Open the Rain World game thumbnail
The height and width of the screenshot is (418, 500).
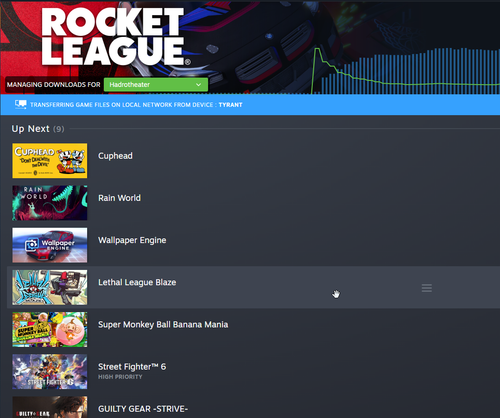click(50, 203)
